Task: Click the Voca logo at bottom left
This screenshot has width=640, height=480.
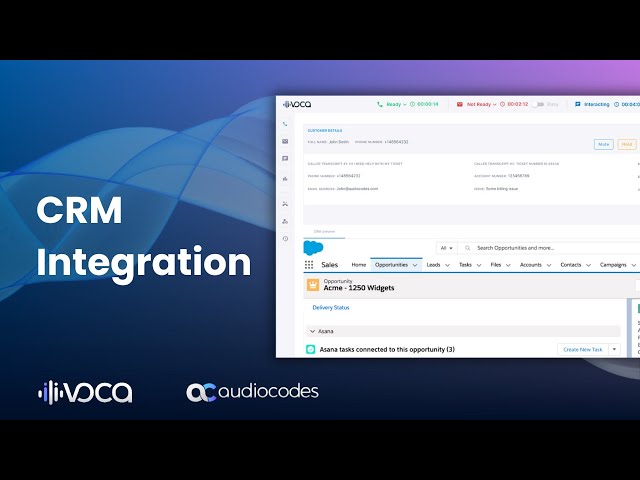Action: pos(85,392)
